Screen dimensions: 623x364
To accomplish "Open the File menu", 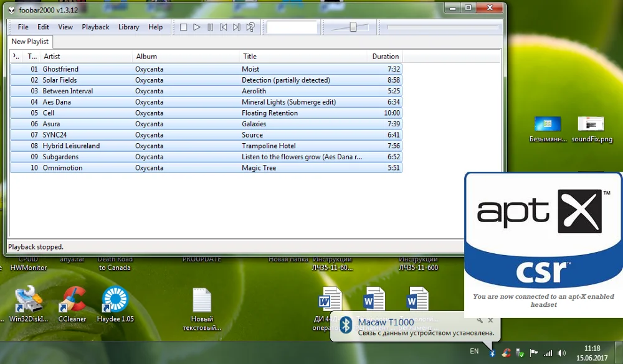I will pos(23,27).
